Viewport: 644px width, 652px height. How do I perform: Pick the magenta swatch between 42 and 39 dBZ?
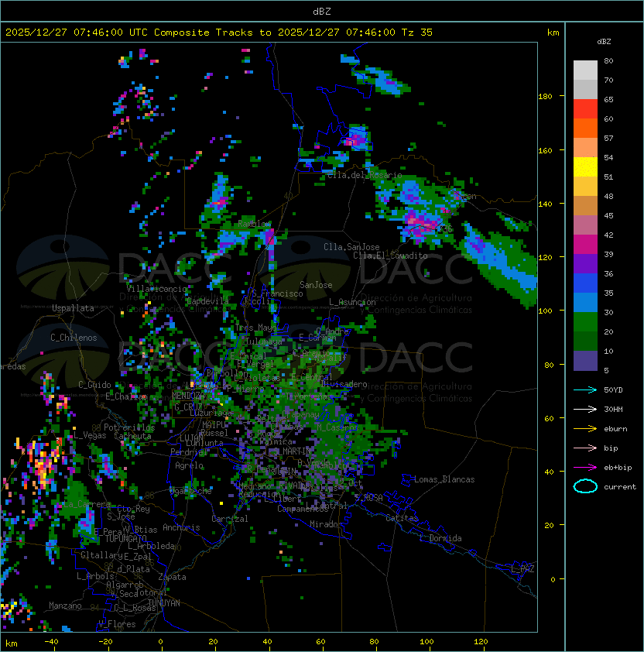point(585,245)
